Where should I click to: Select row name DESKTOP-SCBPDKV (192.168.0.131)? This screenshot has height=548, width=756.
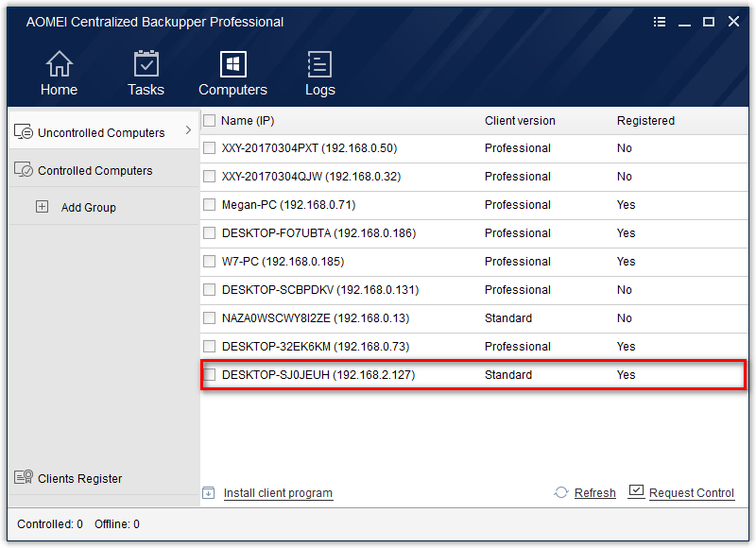click(x=320, y=290)
